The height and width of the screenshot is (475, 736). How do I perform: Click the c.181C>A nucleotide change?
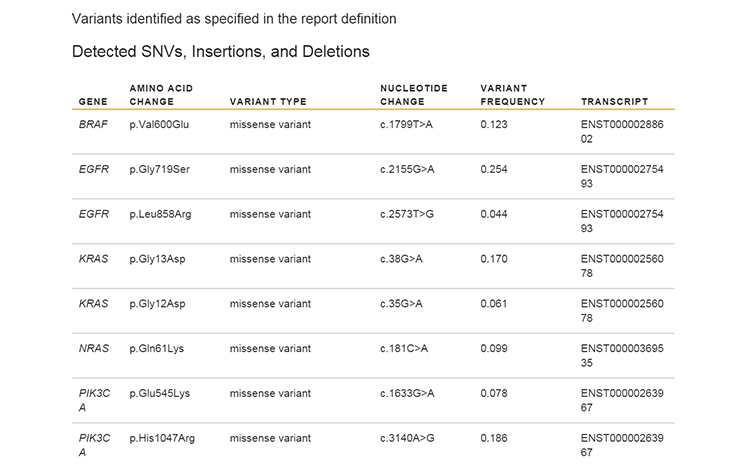pos(404,349)
